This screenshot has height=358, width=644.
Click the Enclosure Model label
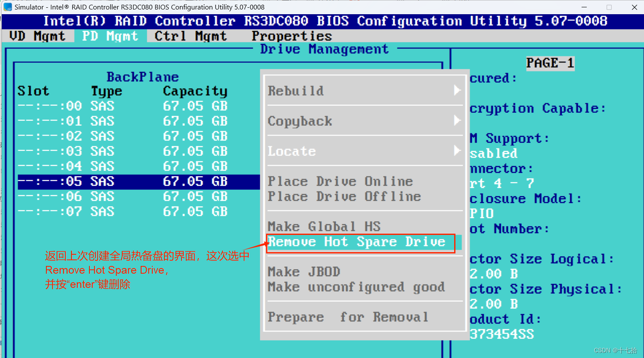pos(526,199)
